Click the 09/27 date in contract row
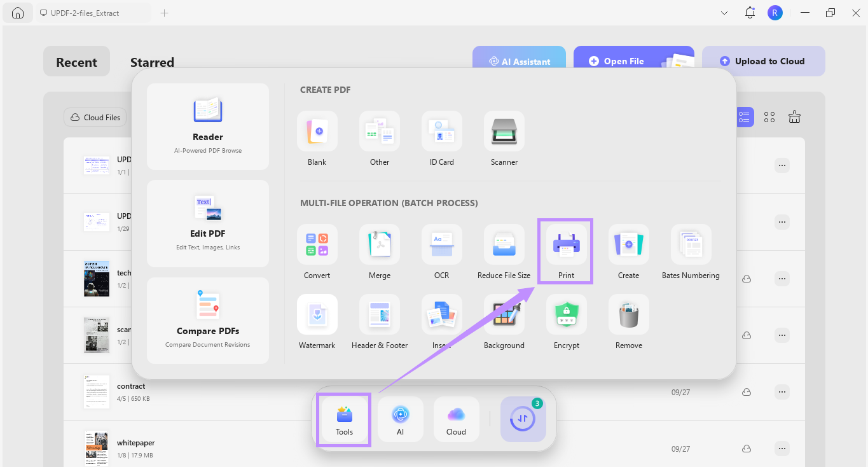Screen dimensions: 868x467 [x=680, y=392]
